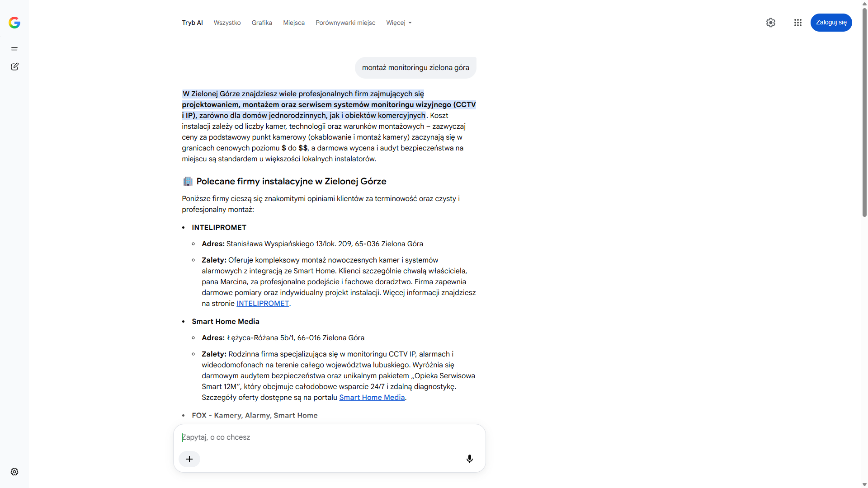Open the INTELIPROMET link
Screen dimensions: 868x488
tap(263, 304)
